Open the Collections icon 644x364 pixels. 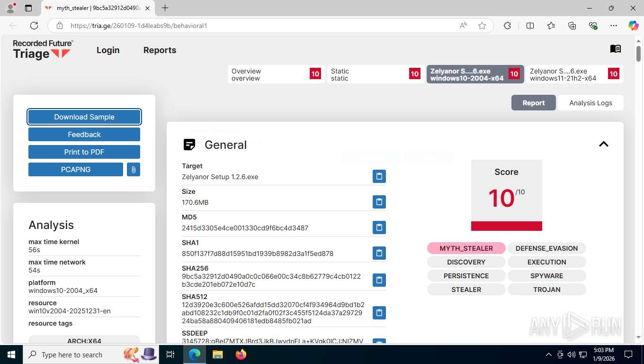[572, 26]
